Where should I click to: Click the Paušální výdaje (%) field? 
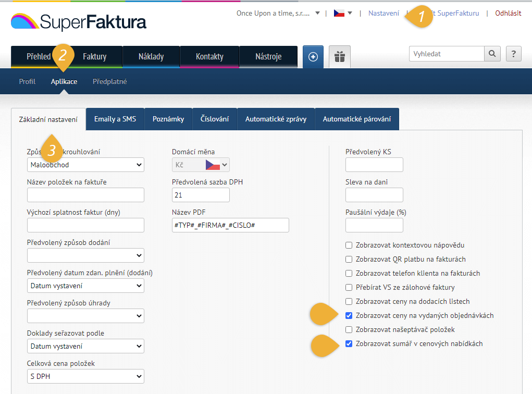374,225
